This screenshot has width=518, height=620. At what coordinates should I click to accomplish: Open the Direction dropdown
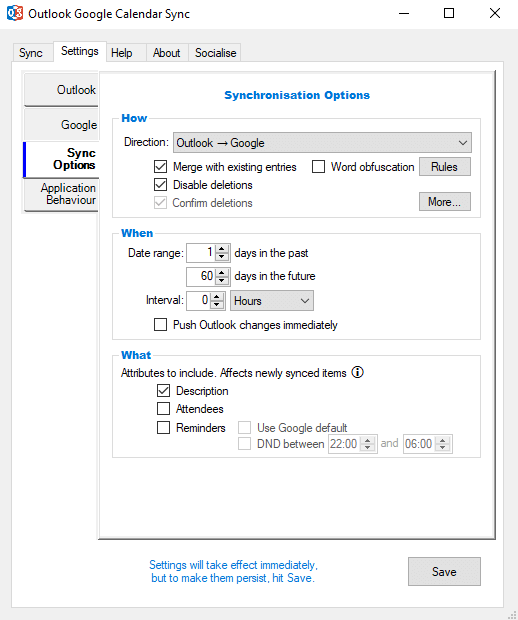coord(322,142)
